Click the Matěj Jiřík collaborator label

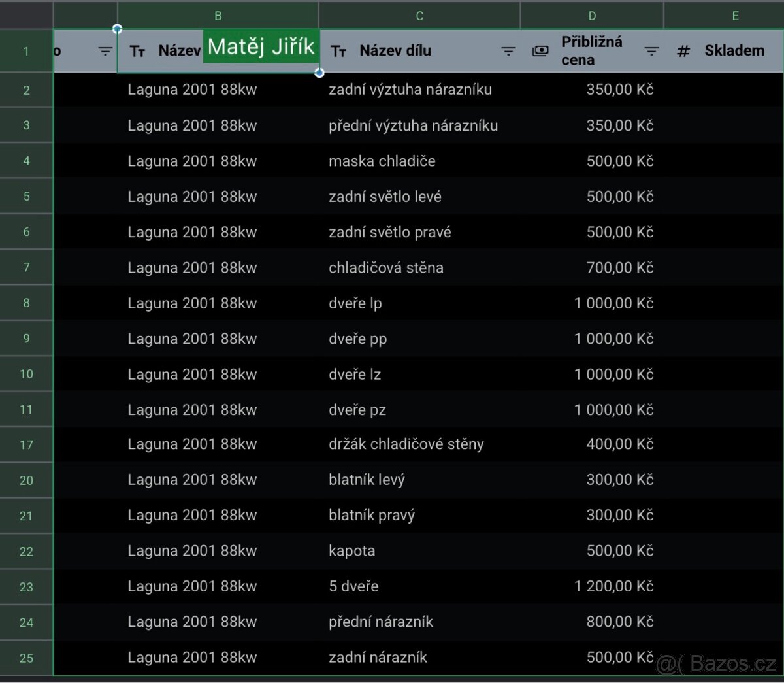pos(261,46)
